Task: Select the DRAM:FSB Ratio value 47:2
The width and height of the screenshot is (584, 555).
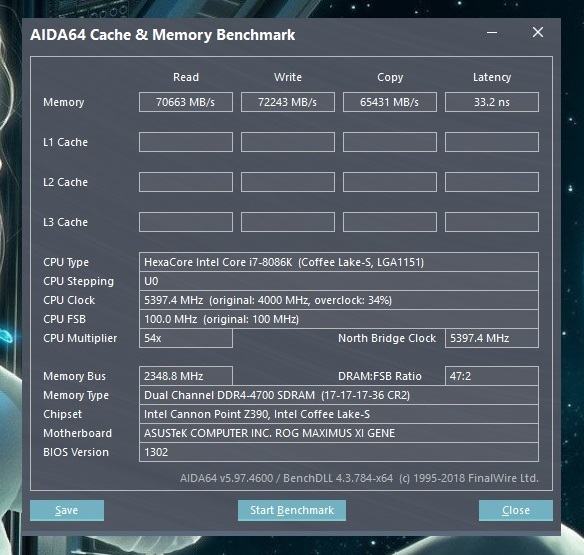Action: tap(492, 376)
